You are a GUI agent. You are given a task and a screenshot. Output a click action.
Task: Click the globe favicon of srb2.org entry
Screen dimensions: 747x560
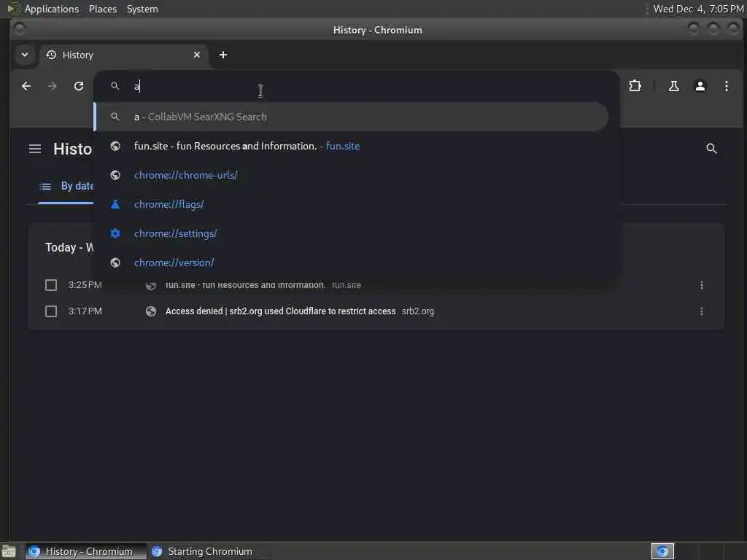click(151, 311)
